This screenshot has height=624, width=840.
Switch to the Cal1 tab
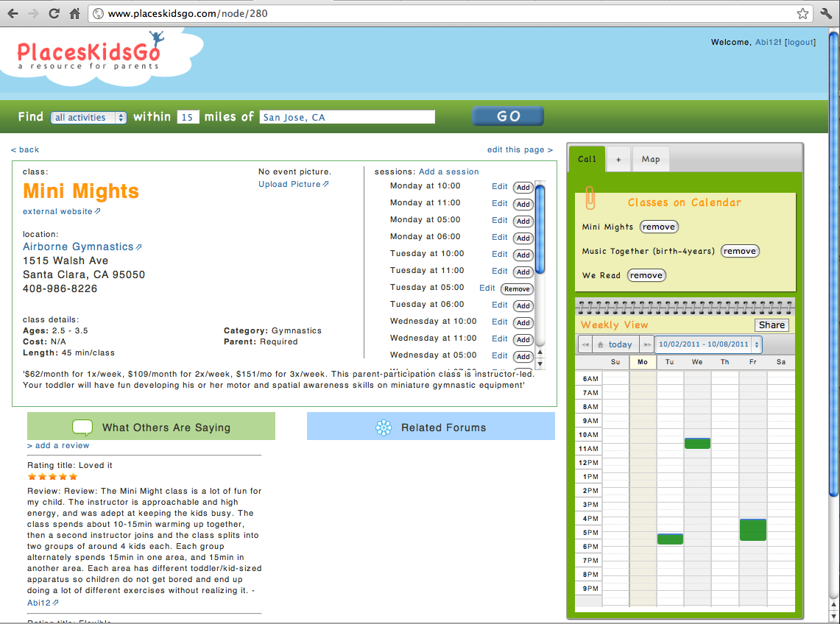pyautogui.click(x=587, y=159)
